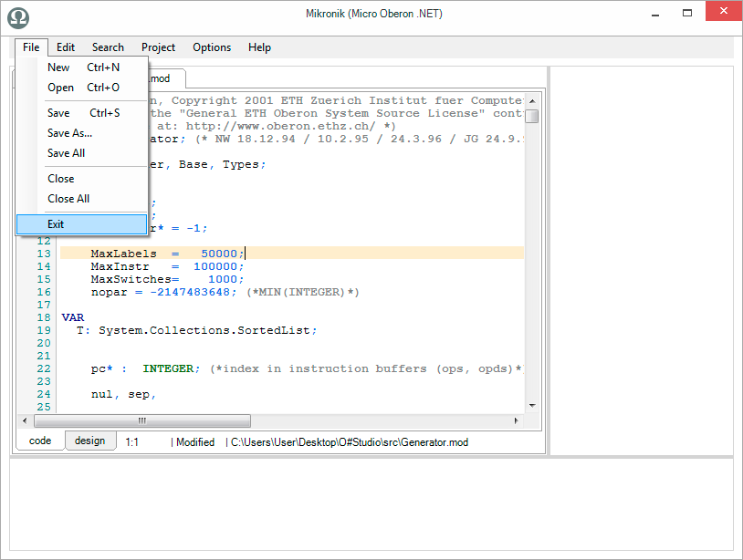Image resolution: width=743 pixels, height=560 pixels.
Task: Click the INTEGER keyword on line 22
Action: tap(168, 368)
